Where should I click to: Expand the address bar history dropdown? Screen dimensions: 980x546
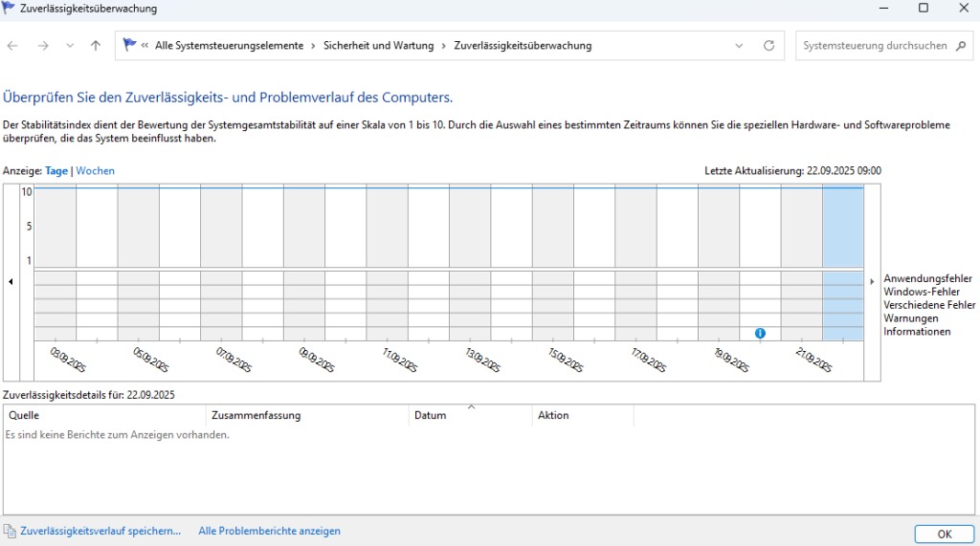(x=739, y=46)
